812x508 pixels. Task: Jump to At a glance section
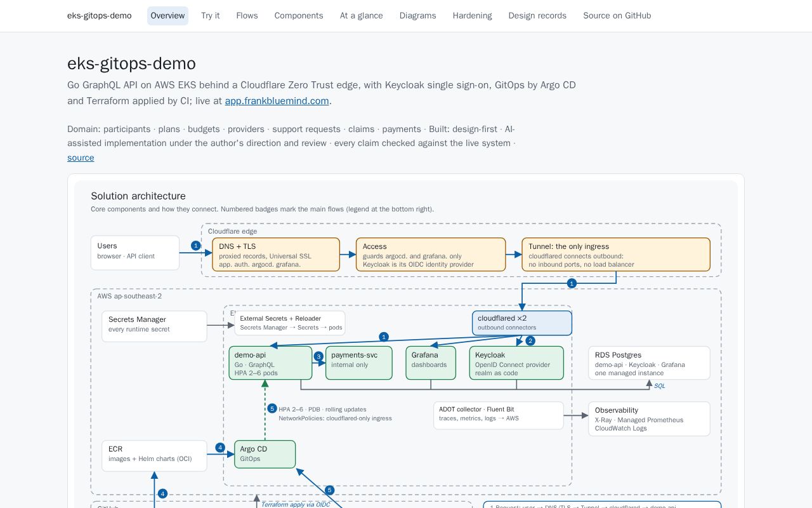362,16
